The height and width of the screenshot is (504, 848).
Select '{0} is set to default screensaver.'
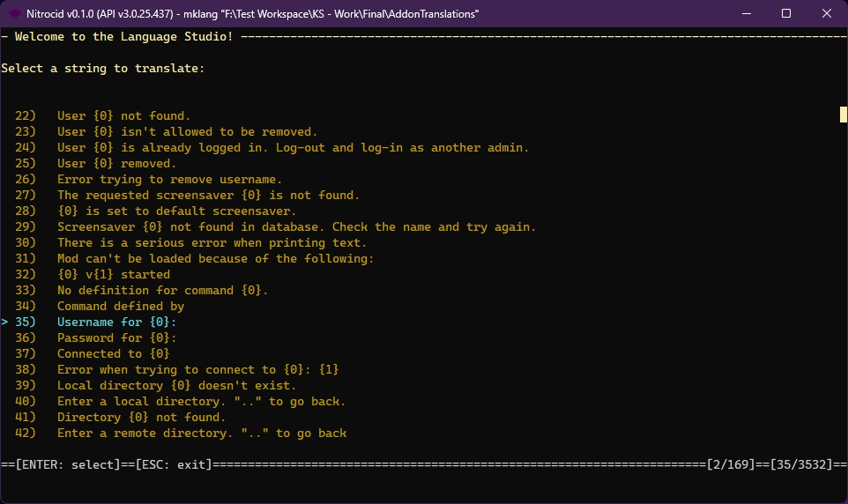[176, 211]
